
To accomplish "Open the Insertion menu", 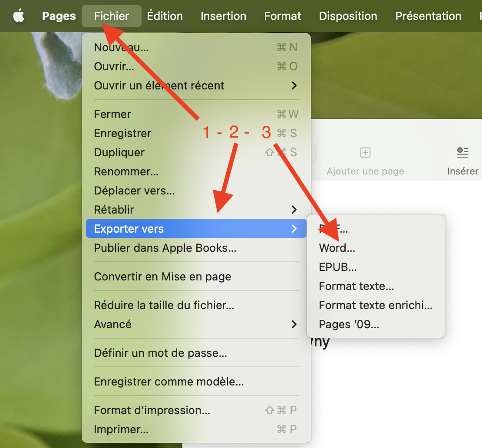I will (223, 16).
